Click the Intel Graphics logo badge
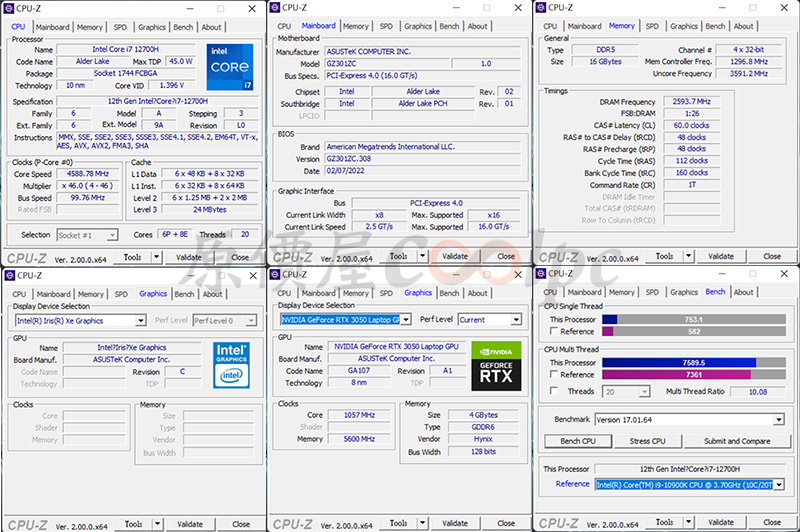Viewport: 800px width, 532px height. (231, 365)
